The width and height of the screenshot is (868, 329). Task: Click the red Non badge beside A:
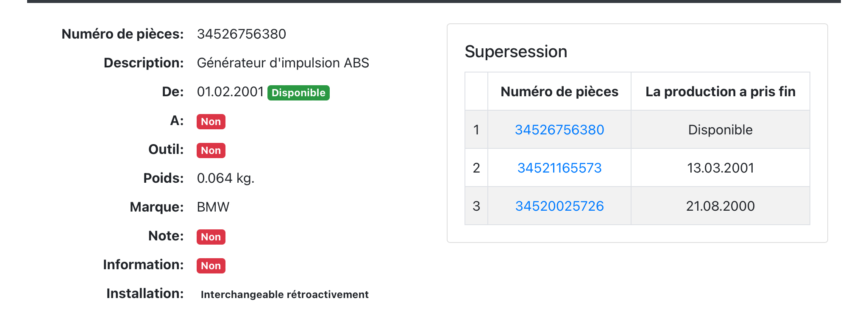click(x=211, y=122)
